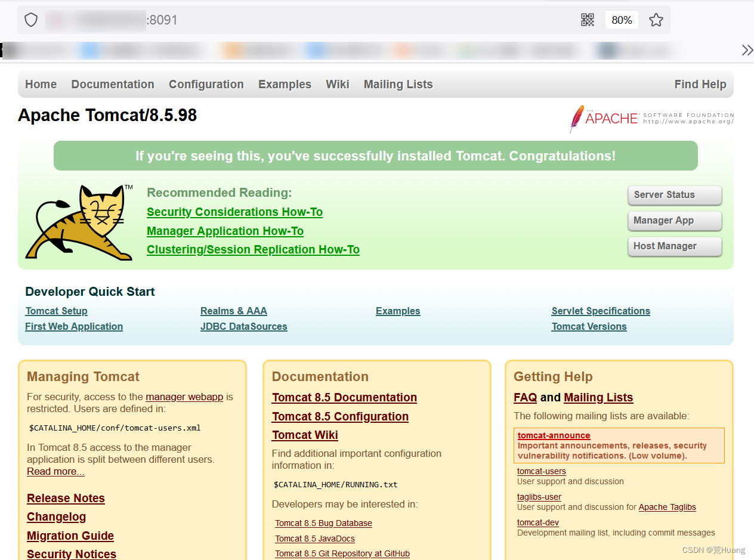Open the QR code icon in address bar
This screenshot has width=754, height=560.
click(588, 20)
